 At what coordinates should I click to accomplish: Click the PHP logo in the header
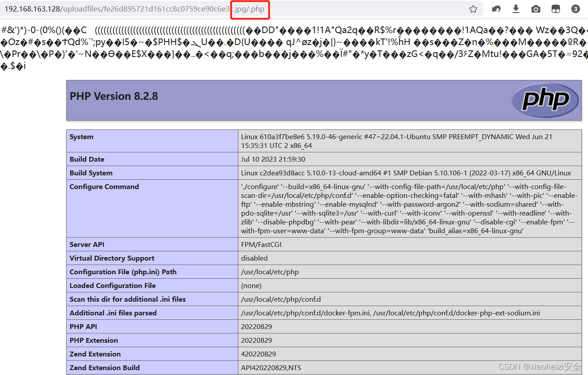coord(545,100)
